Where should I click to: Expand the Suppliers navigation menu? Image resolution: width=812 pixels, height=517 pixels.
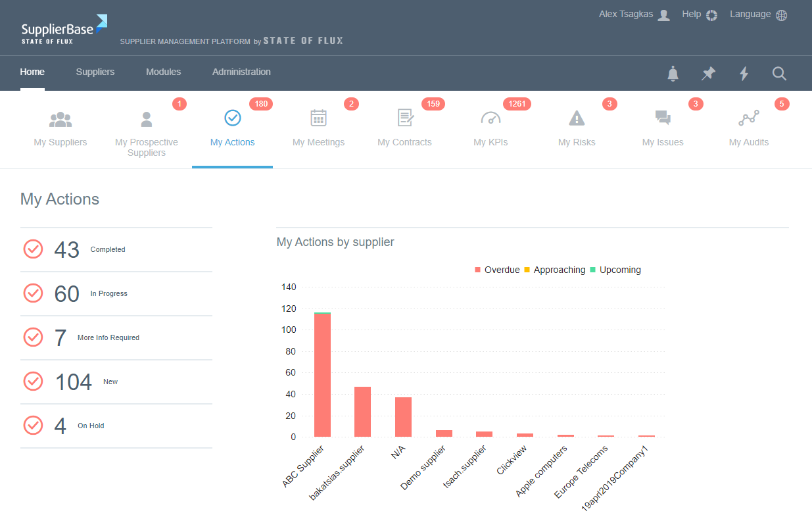[x=95, y=72]
